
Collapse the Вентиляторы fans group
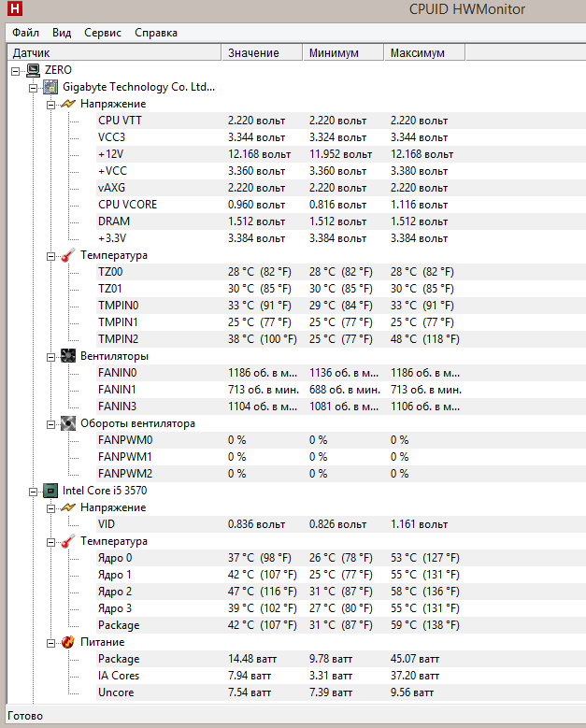point(50,356)
